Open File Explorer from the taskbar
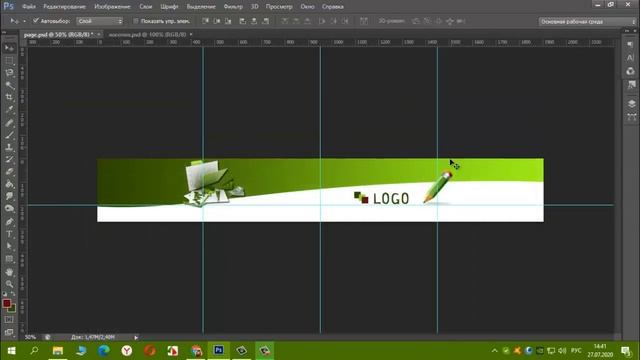 (58, 351)
